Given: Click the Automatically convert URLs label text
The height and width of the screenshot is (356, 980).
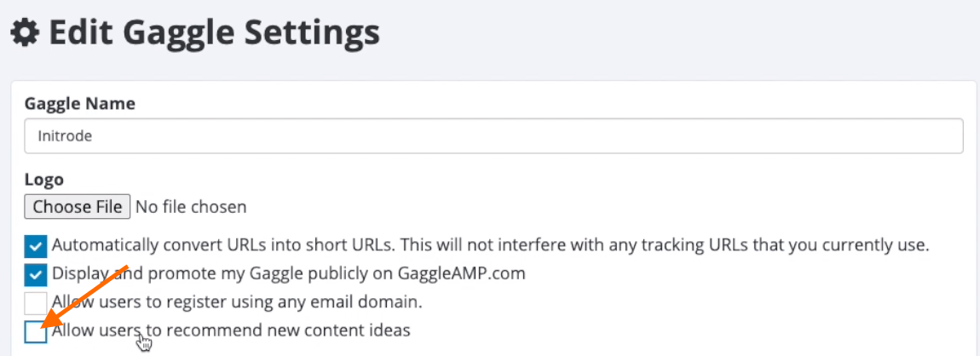Looking at the screenshot, I should coord(491,244).
